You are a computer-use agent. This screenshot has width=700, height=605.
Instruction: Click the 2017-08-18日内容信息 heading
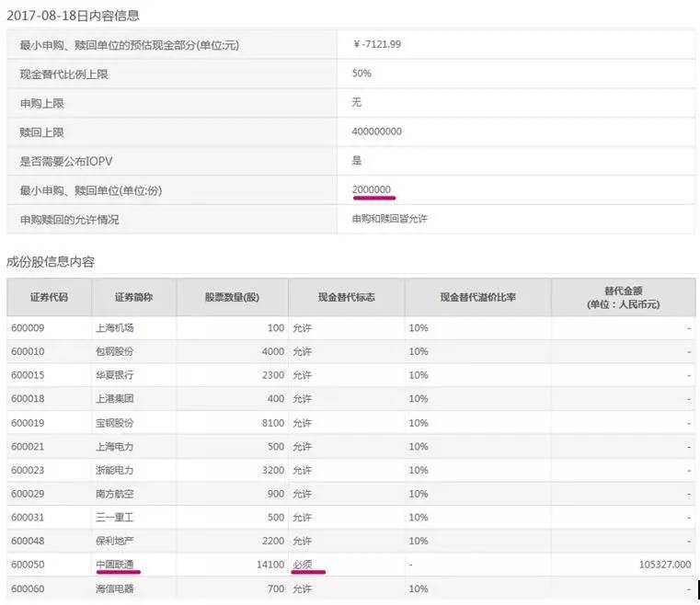pyautogui.click(x=73, y=16)
